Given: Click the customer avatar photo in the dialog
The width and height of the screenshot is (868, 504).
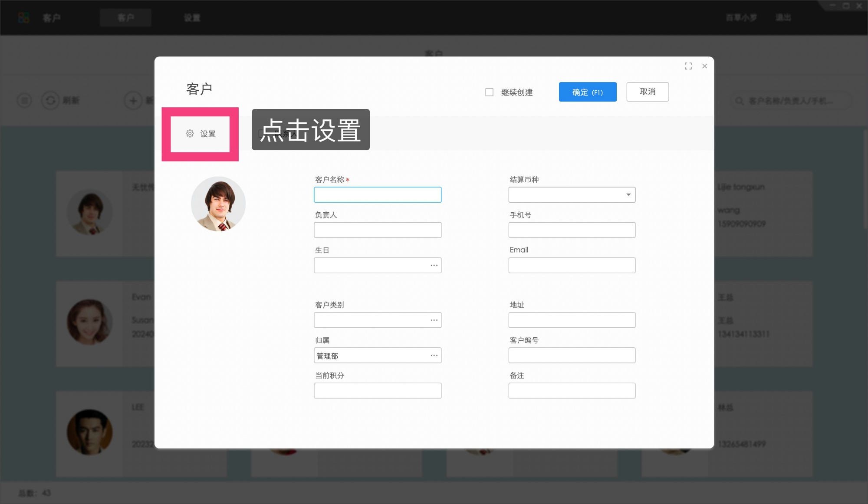Looking at the screenshot, I should (x=218, y=203).
